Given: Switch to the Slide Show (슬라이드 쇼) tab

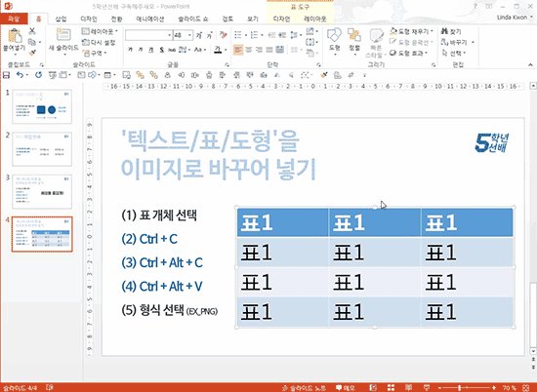Looking at the screenshot, I should click(x=193, y=19).
